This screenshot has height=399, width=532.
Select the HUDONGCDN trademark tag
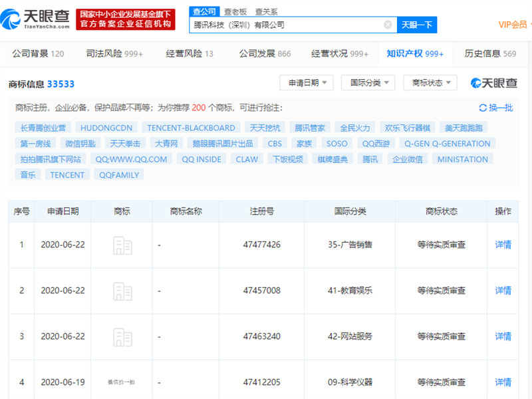coord(106,128)
